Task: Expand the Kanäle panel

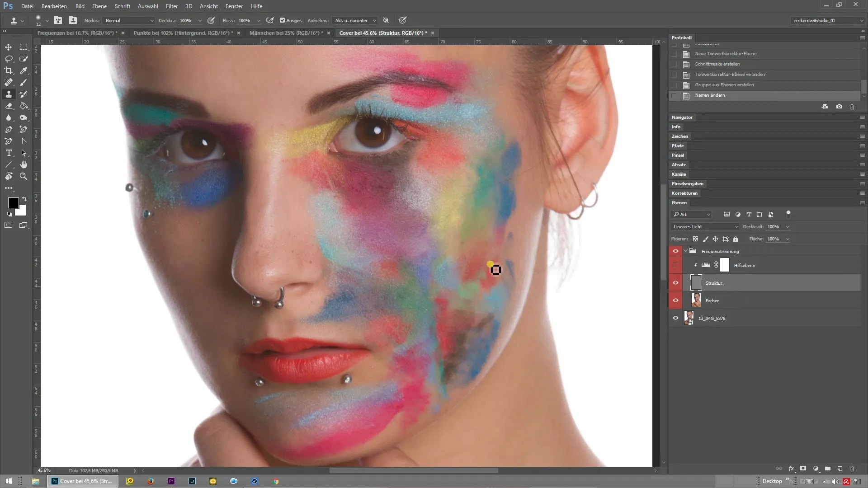Action: [679, 174]
